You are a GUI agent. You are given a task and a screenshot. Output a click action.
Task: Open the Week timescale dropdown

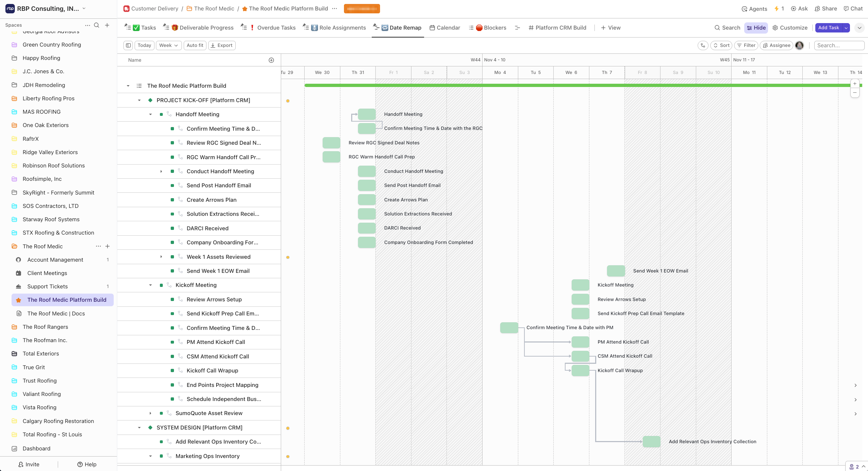coord(169,45)
